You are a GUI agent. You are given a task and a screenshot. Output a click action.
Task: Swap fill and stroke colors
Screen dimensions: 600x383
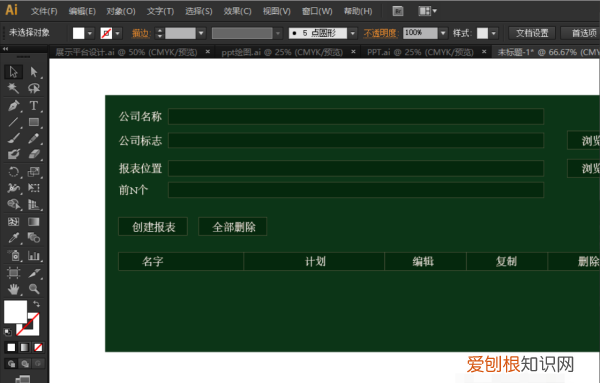36,304
